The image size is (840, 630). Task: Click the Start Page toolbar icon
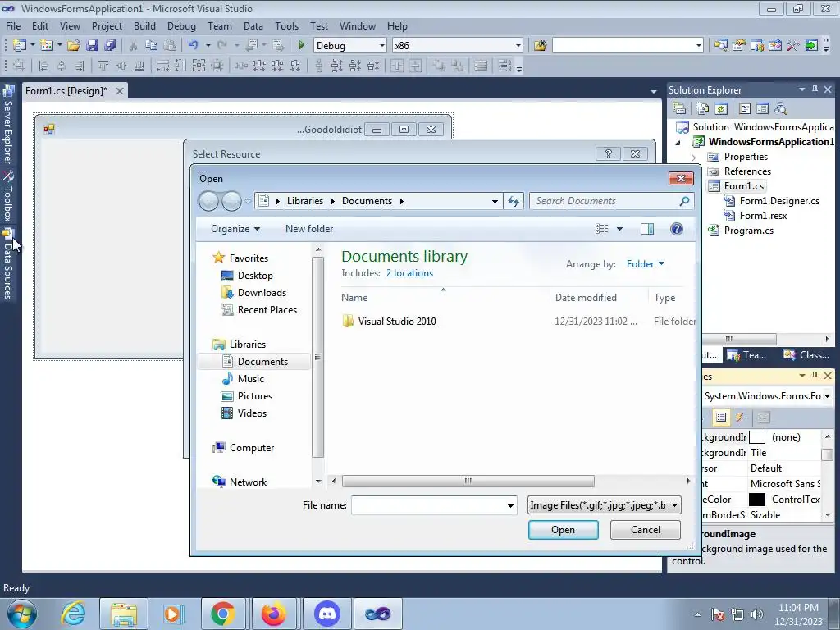pyautogui.click(x=811, y=46)
